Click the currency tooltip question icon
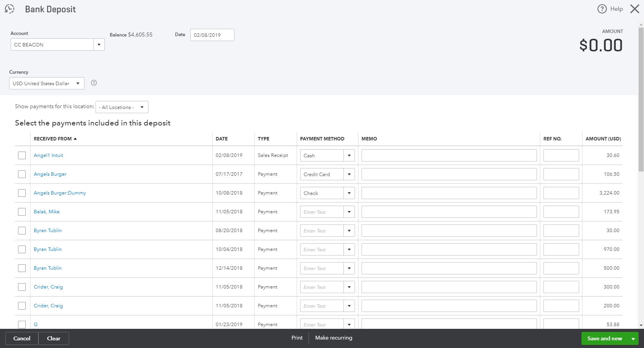The image size is (644, 348). (x=94, y=83)
